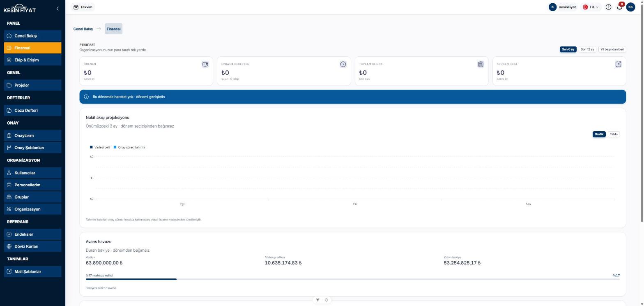Image resolution: width=644 pixels, height=306 pixels.
Task: Click the export icon on Kesilen Ceza card
Action: 618,64
